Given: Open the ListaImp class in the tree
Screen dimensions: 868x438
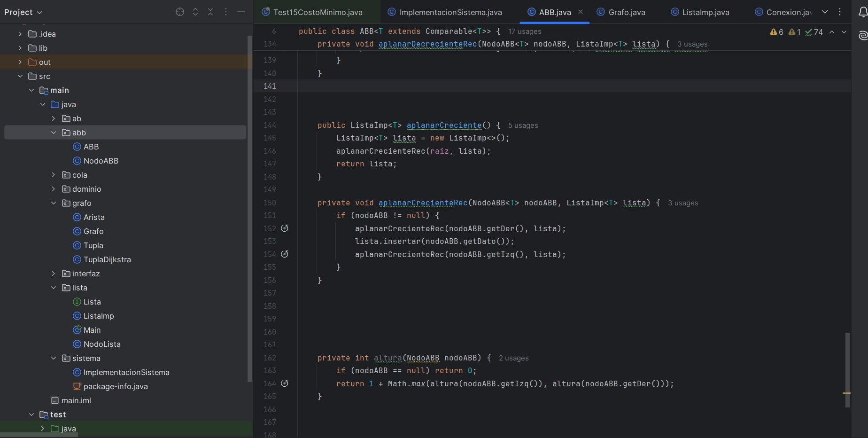Looking at the screenshot, I should tap(93, 316).
